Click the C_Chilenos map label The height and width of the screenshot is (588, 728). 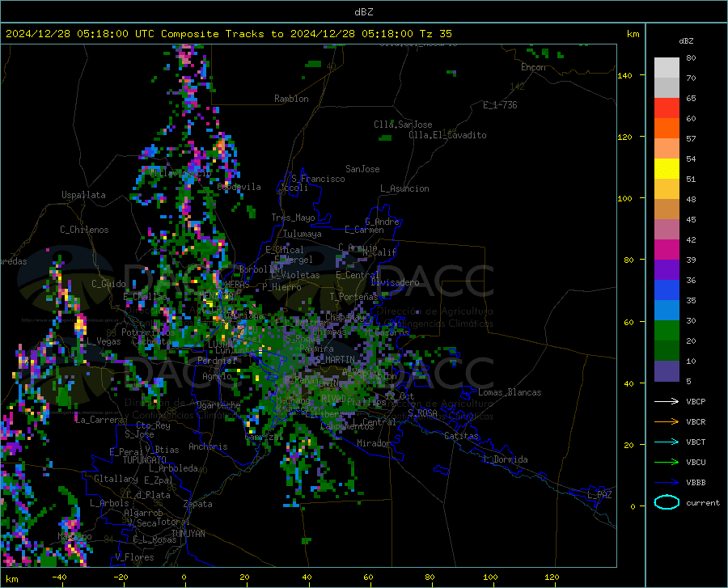pyautogui.click(x=84, y=230)
